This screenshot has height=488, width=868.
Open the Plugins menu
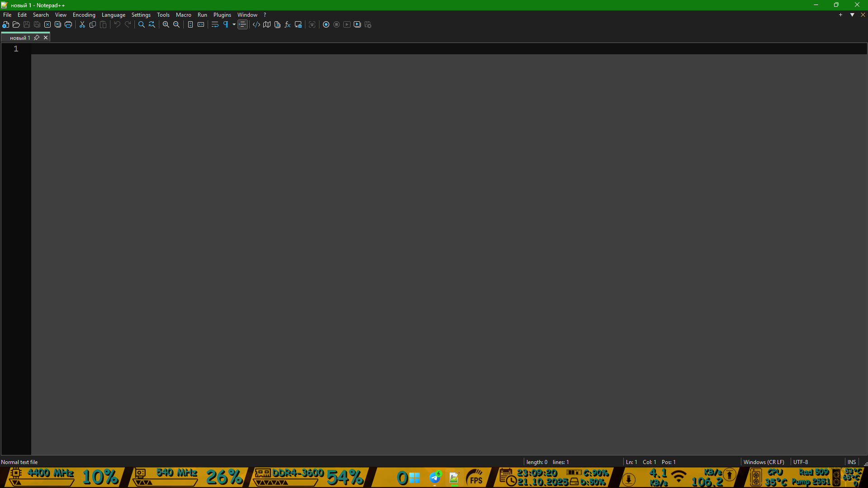[x=222, y=15]
